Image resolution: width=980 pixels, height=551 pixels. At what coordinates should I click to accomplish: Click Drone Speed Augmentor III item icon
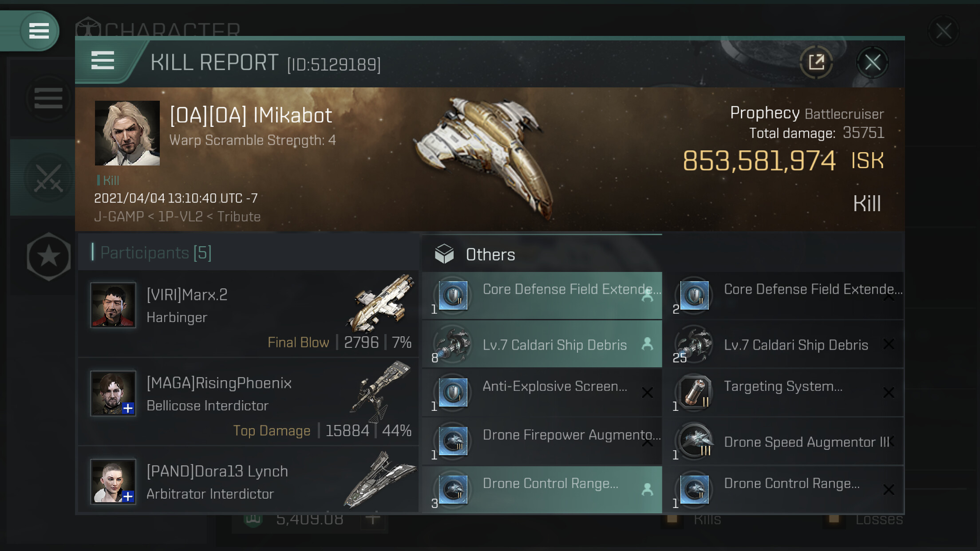pos(695,441)
